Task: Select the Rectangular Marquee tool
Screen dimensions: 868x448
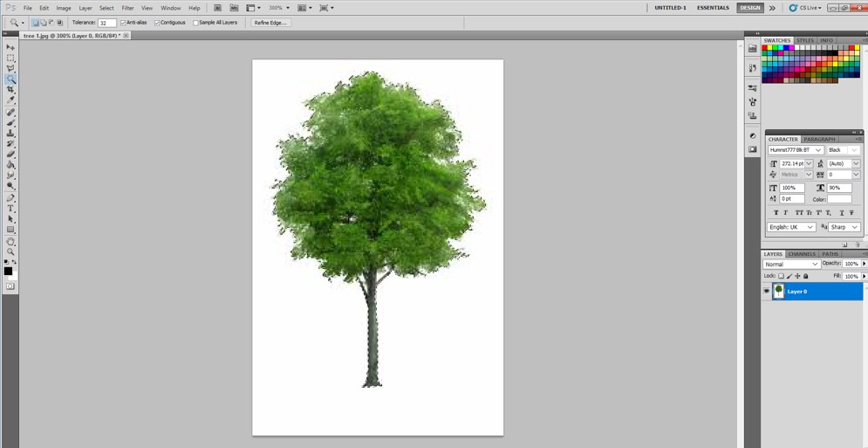Action: tap(10, 58)
